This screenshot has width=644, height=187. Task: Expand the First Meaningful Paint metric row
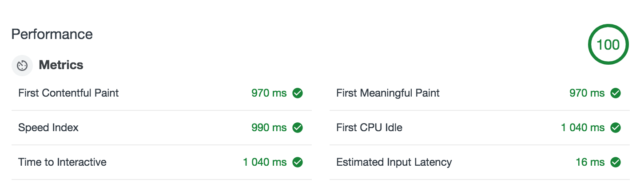pos(388,93)
